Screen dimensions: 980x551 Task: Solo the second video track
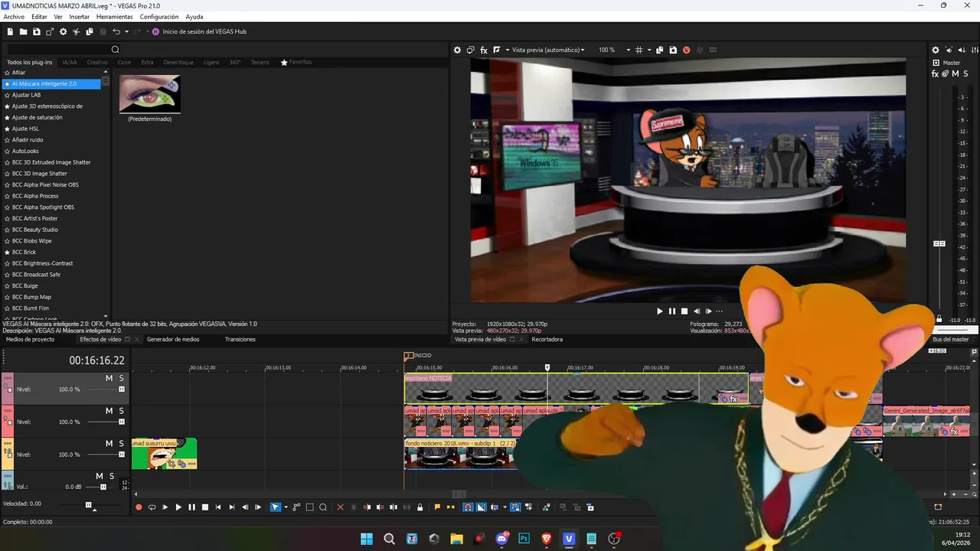121,411
